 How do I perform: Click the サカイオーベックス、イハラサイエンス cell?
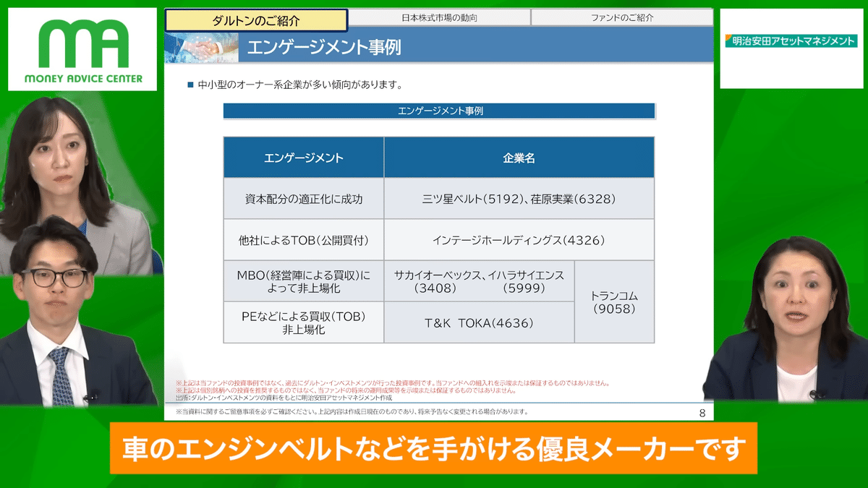pos(480,281)
